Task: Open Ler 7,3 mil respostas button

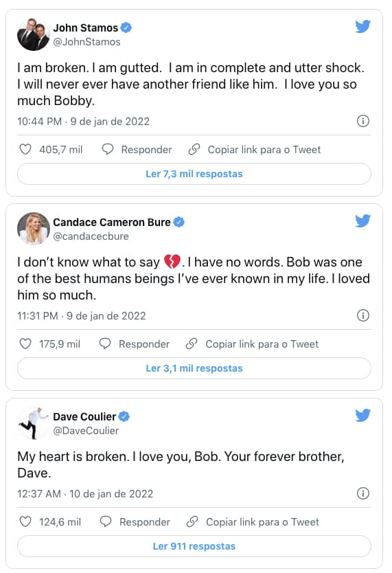Action: [194, 174]
